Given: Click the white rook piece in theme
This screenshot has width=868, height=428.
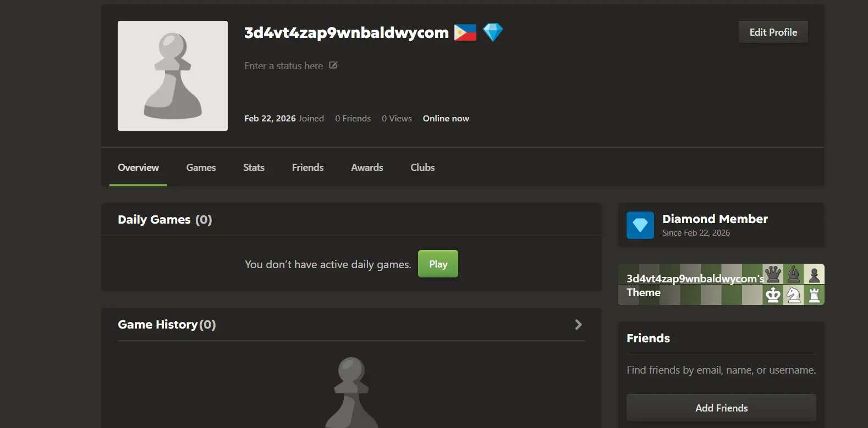Looking at the screenshot, I should tap(814, 294).
